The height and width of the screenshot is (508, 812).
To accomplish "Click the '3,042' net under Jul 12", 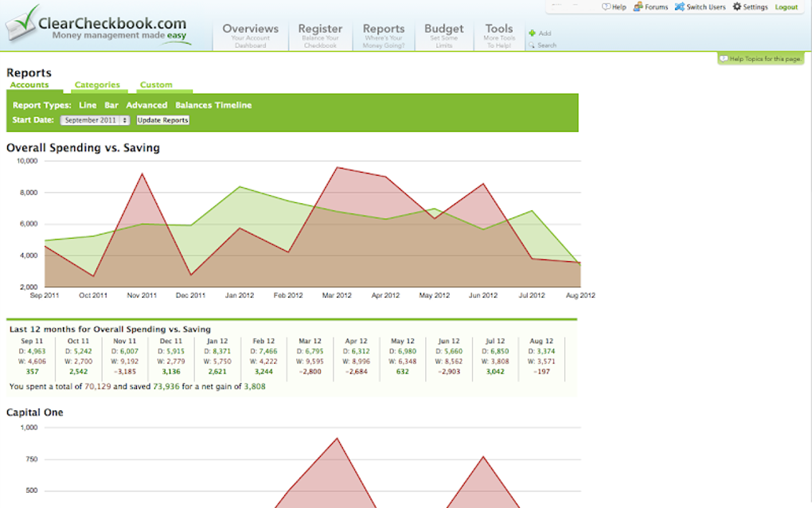I will [495, 371].
